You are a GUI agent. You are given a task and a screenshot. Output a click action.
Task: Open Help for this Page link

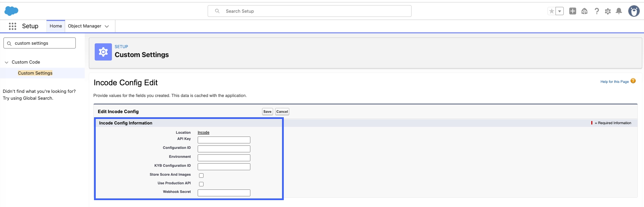[615, 82]
